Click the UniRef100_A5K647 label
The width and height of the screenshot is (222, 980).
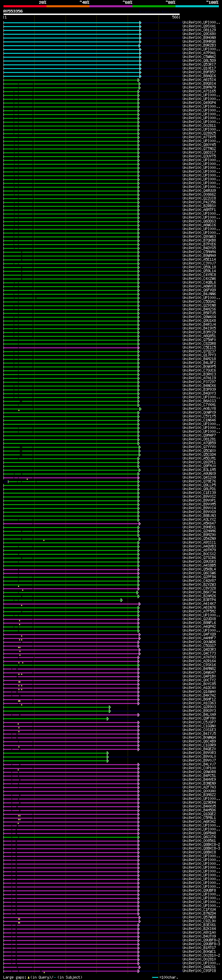coord(199,524)
